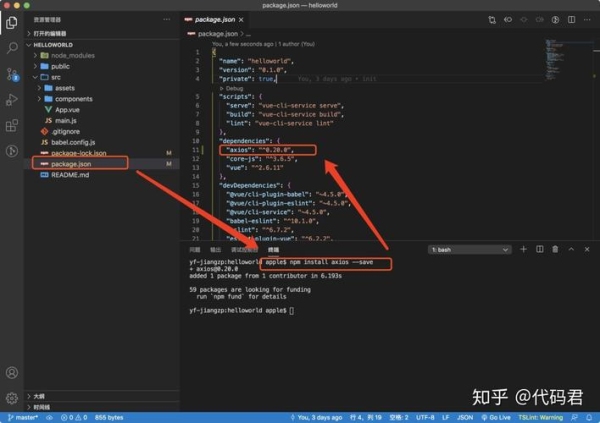Click the editor minimap preview
Viewport: 600px width, 423px height.
pos(555,59)
